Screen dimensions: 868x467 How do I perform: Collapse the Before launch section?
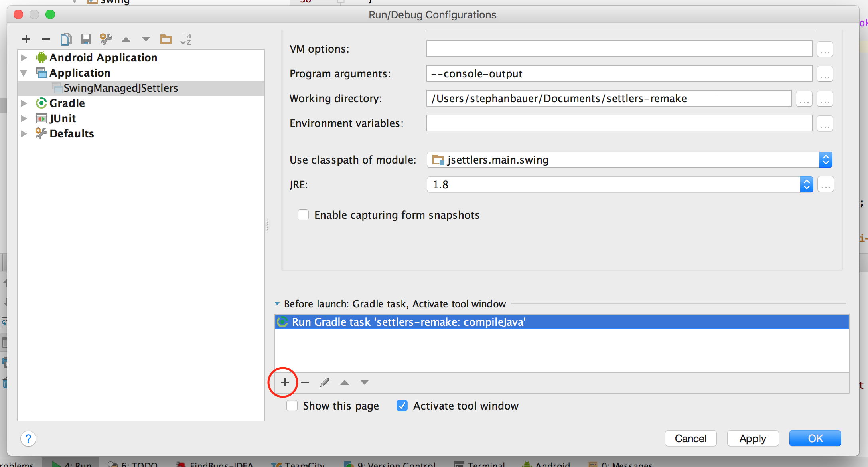[x=277, y=304]
